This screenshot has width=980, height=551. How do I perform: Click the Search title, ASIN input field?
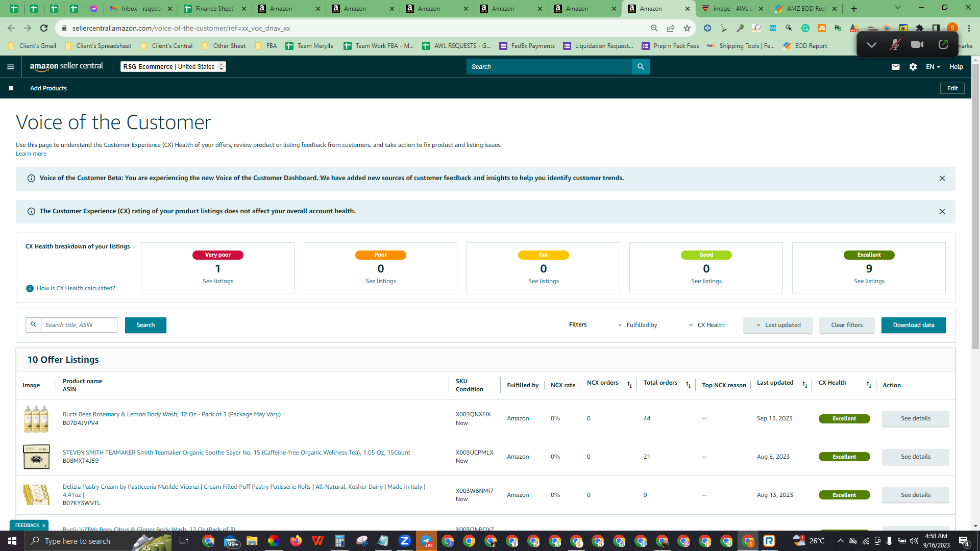[x=79, y=325]
